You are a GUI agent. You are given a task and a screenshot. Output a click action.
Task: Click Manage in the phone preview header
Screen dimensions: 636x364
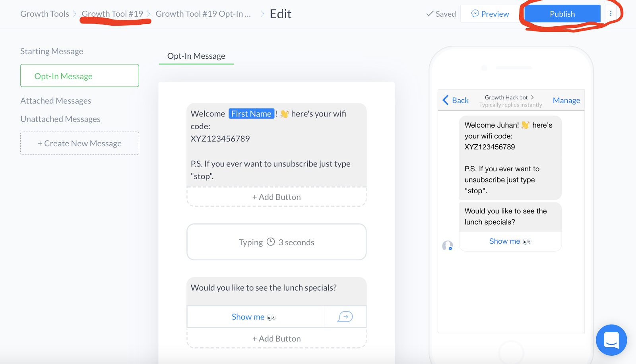pyautogui.click(x=566, y=100)
